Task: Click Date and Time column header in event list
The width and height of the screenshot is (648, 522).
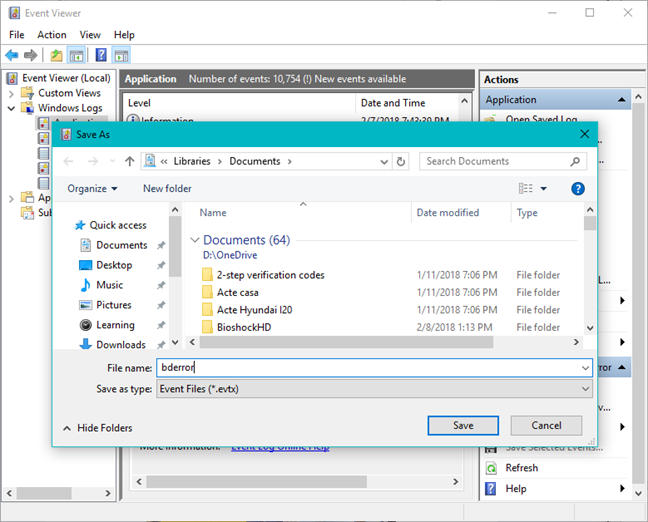Action: point(393,103)
